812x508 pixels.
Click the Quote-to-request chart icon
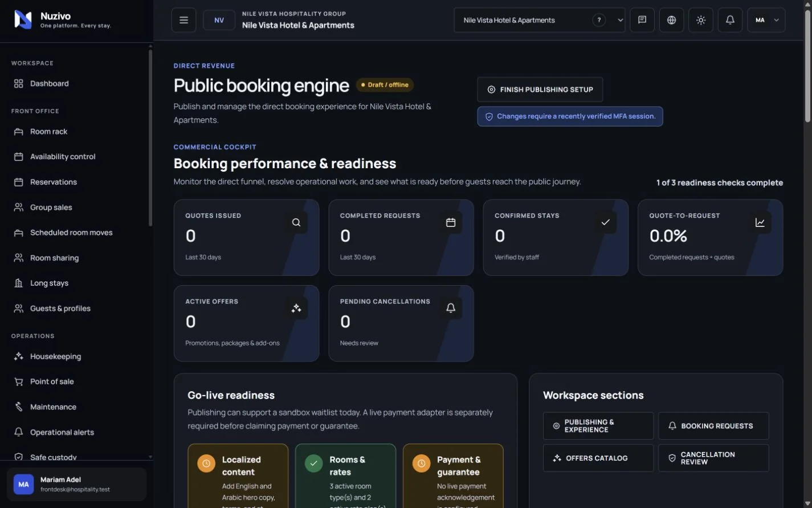pos(760,222)
